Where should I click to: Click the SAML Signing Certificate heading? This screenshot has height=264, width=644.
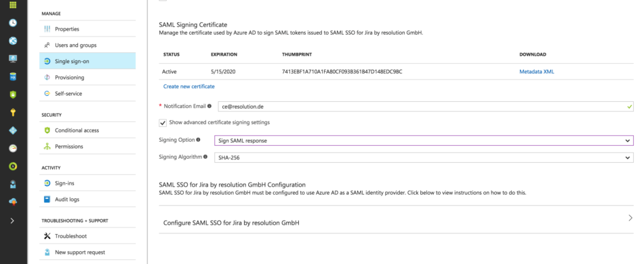(x=193, y=25)
